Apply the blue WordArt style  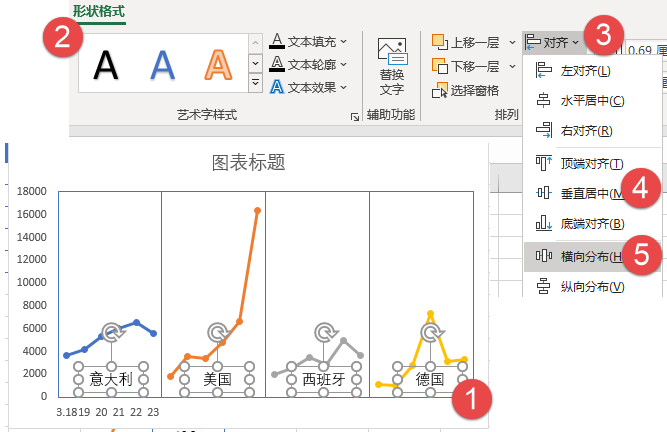pos(162,65)
